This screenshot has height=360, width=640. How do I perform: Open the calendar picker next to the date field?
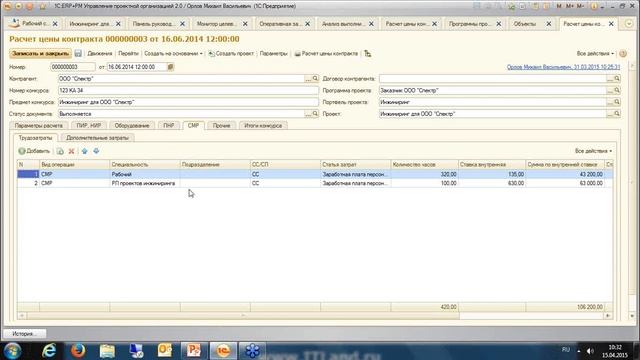click(170, 67)
